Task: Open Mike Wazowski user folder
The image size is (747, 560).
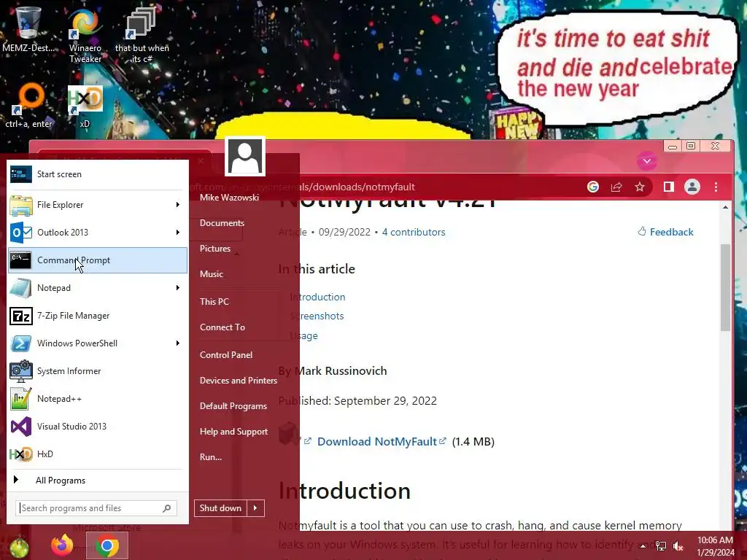Action: 229,197
